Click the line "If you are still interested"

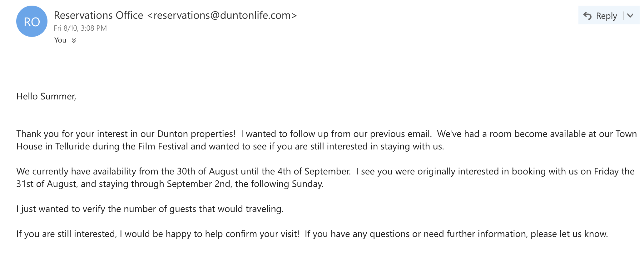point(67,234)
